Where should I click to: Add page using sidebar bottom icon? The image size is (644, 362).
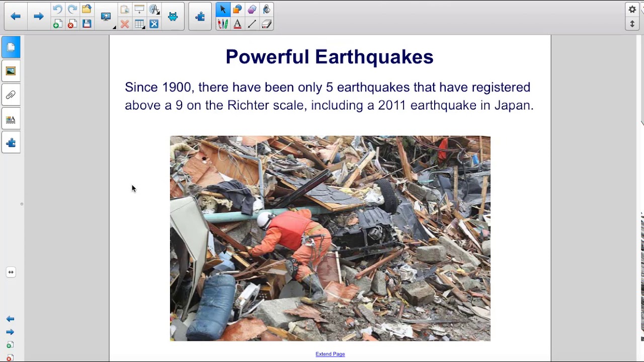tap(10, 345)
